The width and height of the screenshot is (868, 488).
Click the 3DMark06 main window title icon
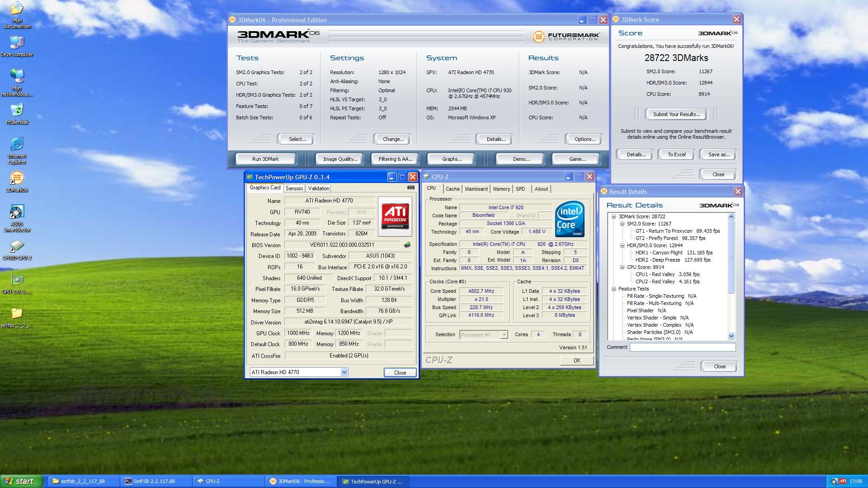(232, 20)
